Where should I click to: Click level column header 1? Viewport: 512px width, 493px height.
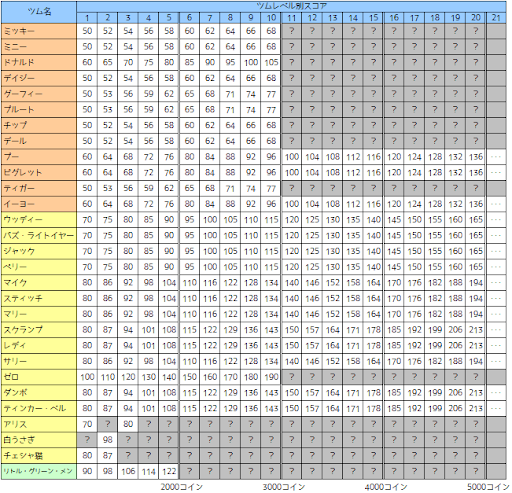coord(87,18)
